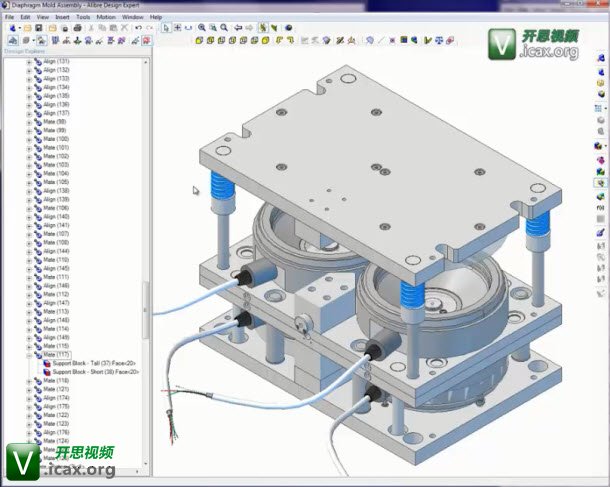Click the first yellow cube view icon

(x=199, y=40)
